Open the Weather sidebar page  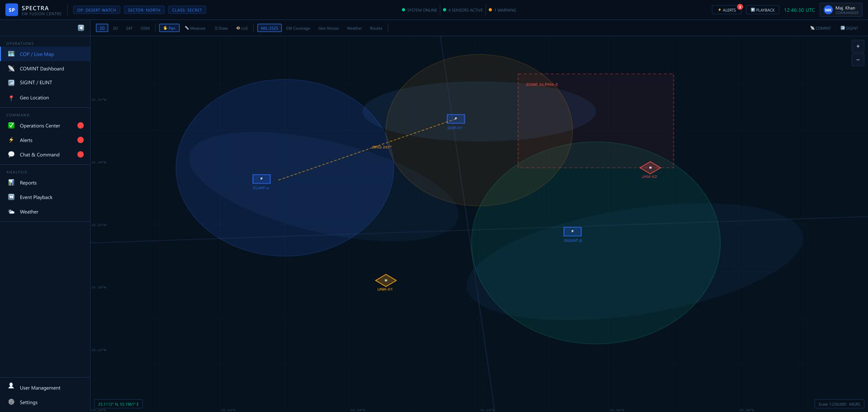pos(45,211)
